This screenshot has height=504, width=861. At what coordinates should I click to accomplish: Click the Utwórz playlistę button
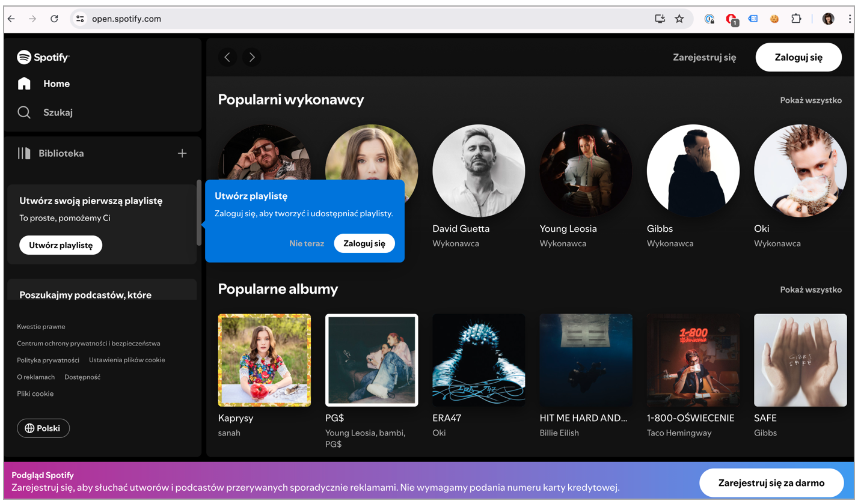click(x=61, y=245)
